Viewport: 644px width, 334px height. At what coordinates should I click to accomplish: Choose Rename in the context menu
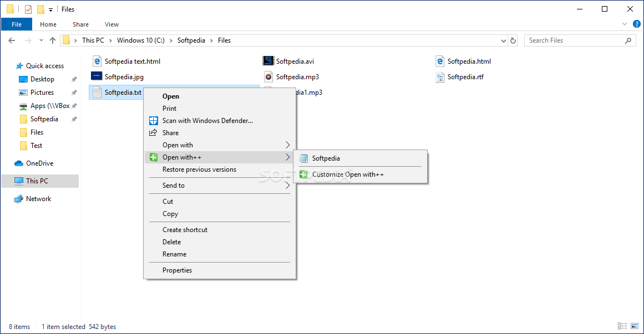click(x=220, y=254)
